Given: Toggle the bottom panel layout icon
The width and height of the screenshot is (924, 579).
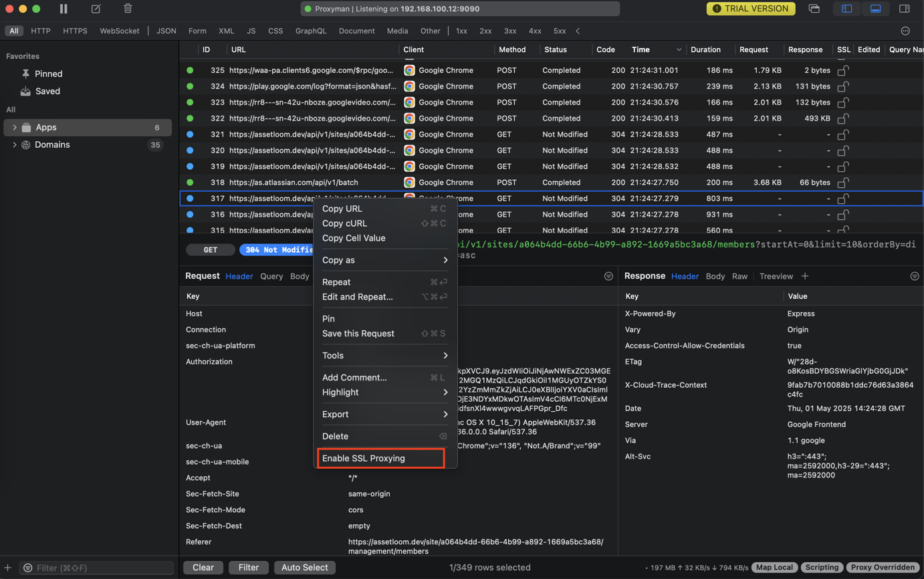Looking at the screenshot, I should (x=875, y=9).
